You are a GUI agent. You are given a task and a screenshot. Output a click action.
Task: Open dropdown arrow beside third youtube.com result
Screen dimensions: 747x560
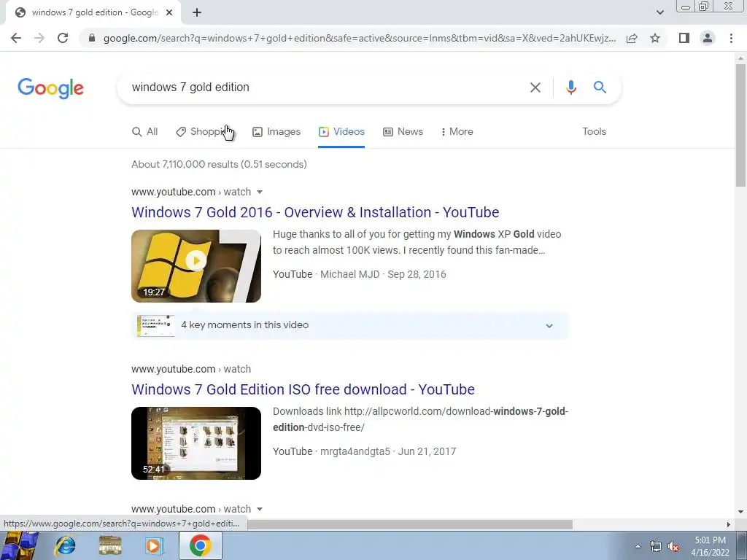click(260, 509)
